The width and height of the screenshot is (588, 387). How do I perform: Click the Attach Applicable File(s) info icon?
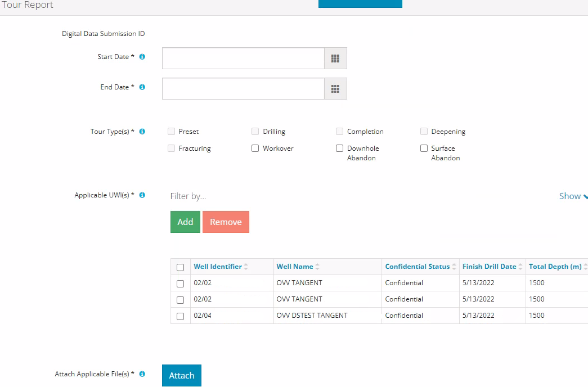pyautogui.click(x=142, y=374)
